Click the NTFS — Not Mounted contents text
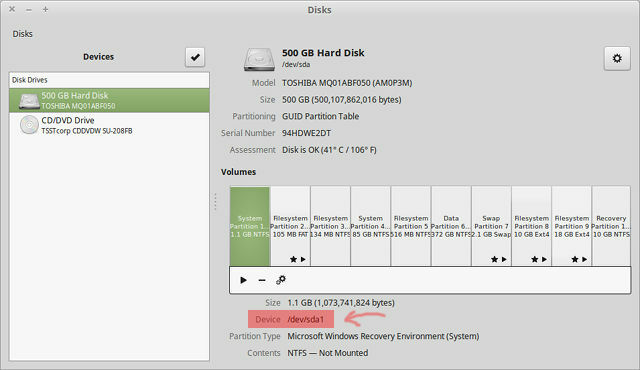Screen dimensions: 640x370 tap(328, 353)
